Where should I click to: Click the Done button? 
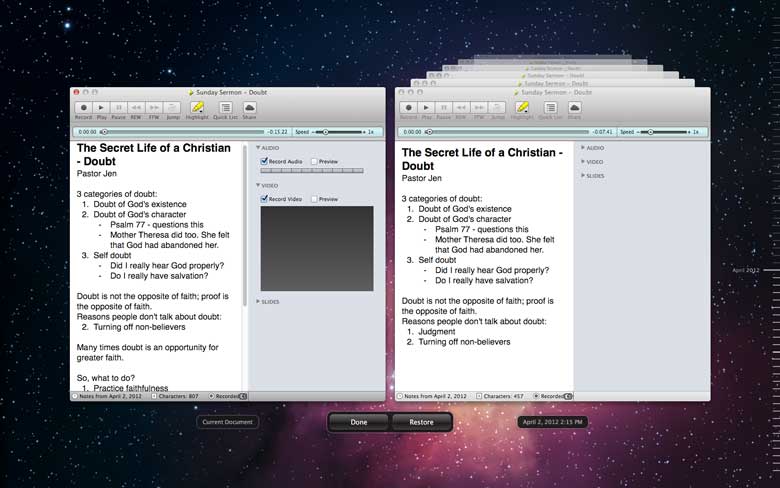coord(358,422)
